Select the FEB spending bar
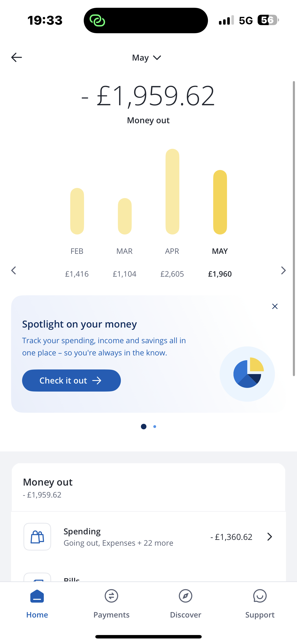Image resolution: width=297 pixels, height=644 pixels. click(77, 211)
